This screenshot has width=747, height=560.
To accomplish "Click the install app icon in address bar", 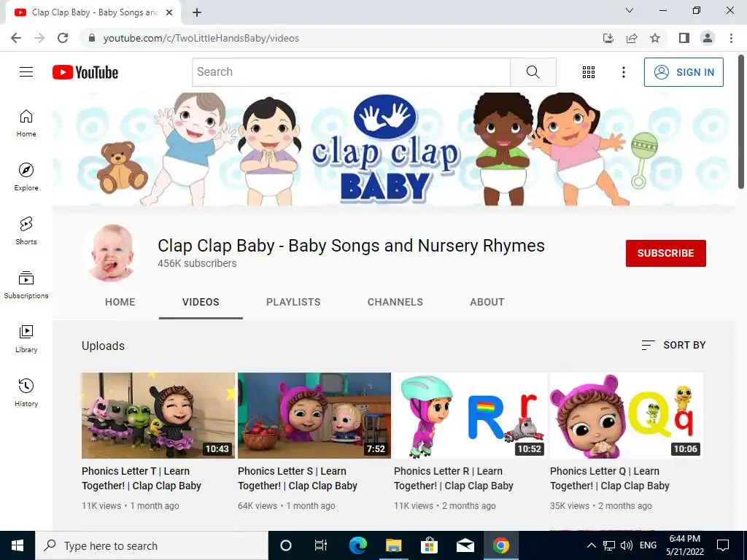I will [x=608, y=38].
